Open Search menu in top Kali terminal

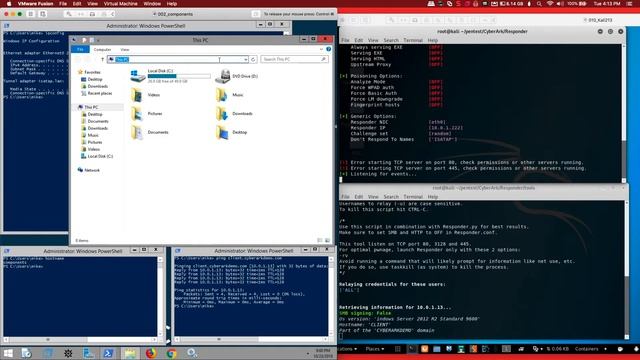[391, 40]
